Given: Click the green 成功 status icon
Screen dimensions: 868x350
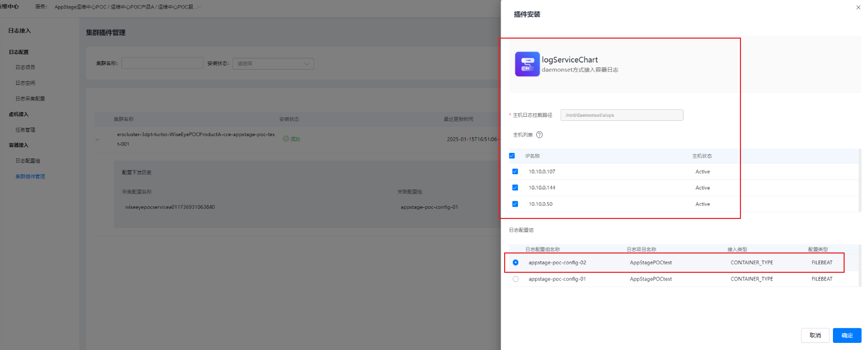Looking at the screenshot, I should 286,139.
